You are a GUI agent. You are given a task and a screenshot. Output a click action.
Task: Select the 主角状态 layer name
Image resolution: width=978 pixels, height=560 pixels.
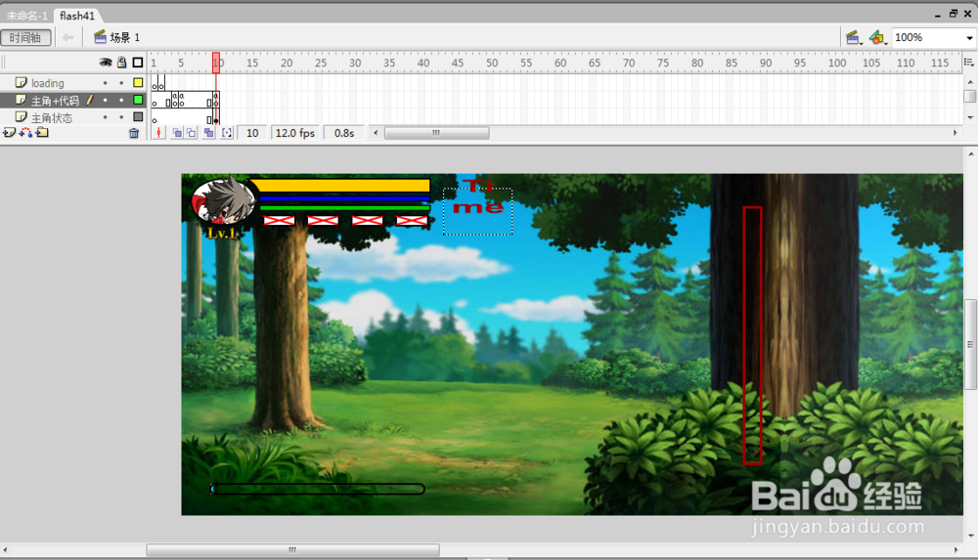click(52, 118)
